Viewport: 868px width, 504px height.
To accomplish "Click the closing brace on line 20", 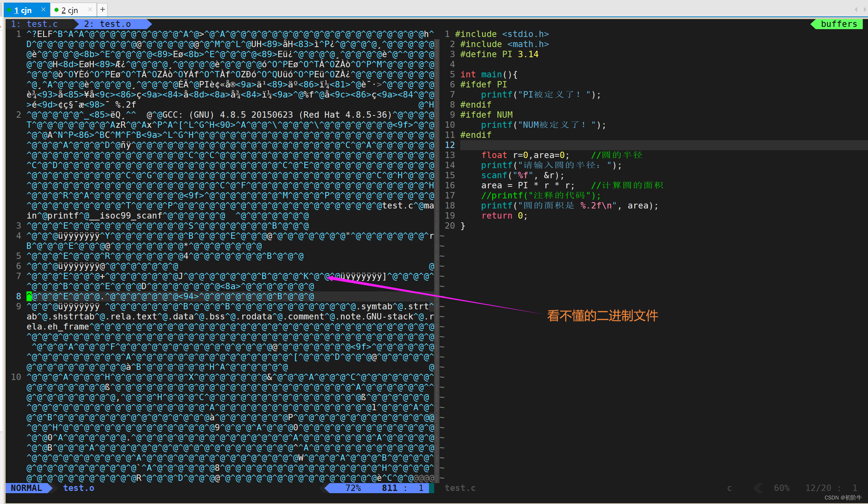I will pos(463,226).
